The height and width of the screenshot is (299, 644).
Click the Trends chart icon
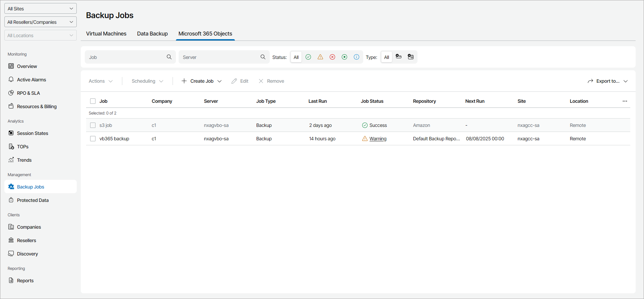11,160
